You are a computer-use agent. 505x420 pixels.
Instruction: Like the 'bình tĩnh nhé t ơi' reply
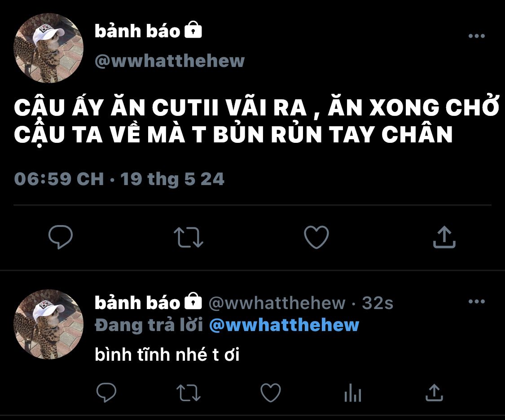pos(271,392)
